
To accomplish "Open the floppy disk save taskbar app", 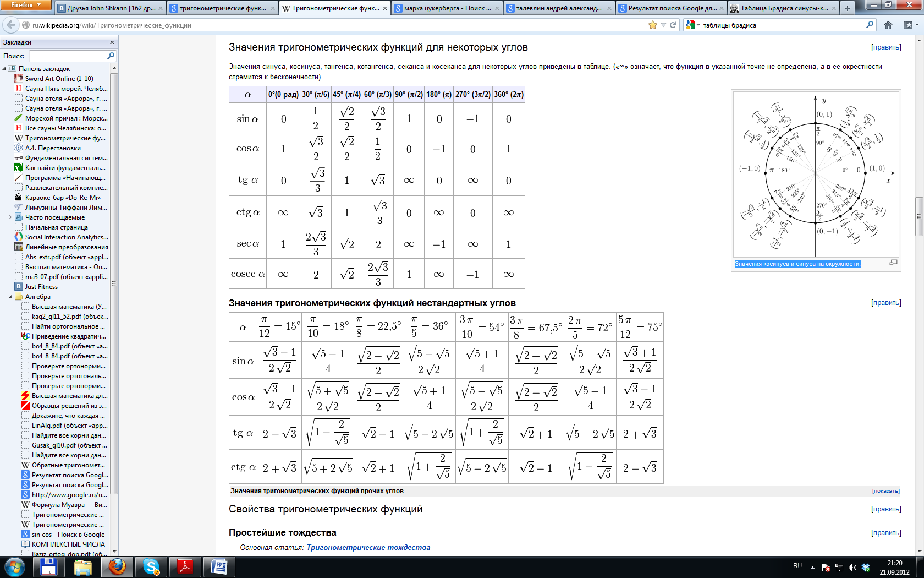I will (x=49, y=566).
